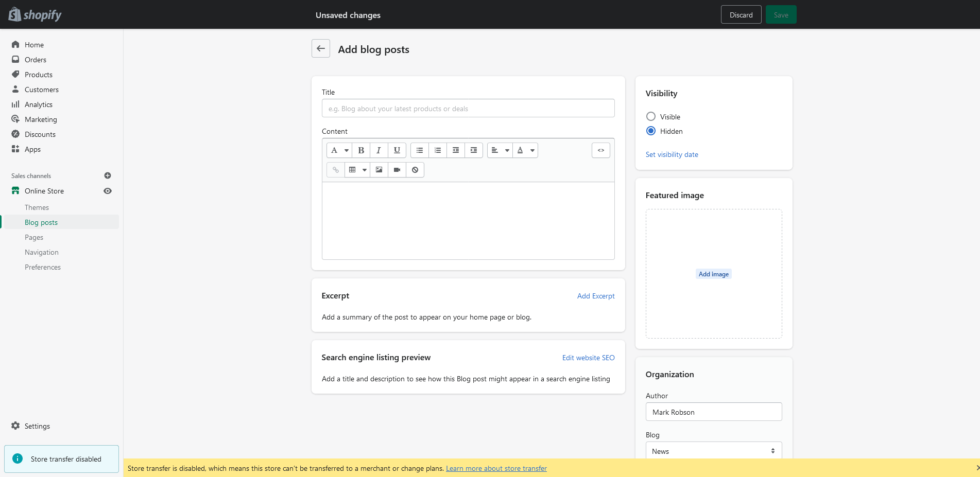This screenshot has height=477, width=980.
Task: Open the News blog selector
Action: point(713,451)
